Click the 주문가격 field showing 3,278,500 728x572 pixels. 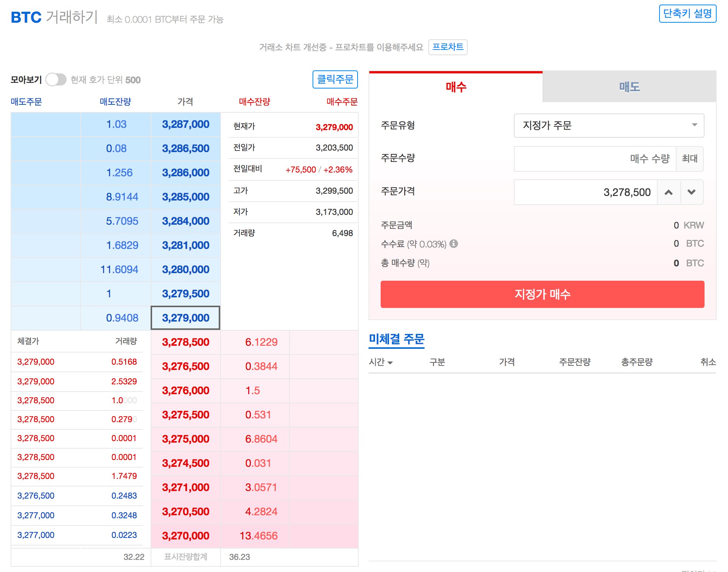coord(585,192)
